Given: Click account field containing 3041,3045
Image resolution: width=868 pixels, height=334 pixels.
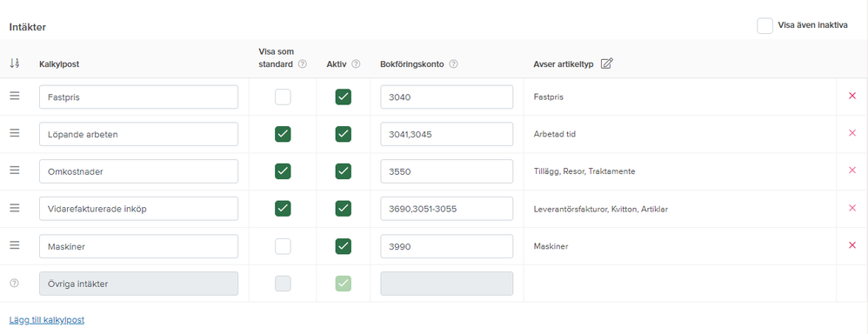Looking at the screenshot, I should (x=447, y=134).
